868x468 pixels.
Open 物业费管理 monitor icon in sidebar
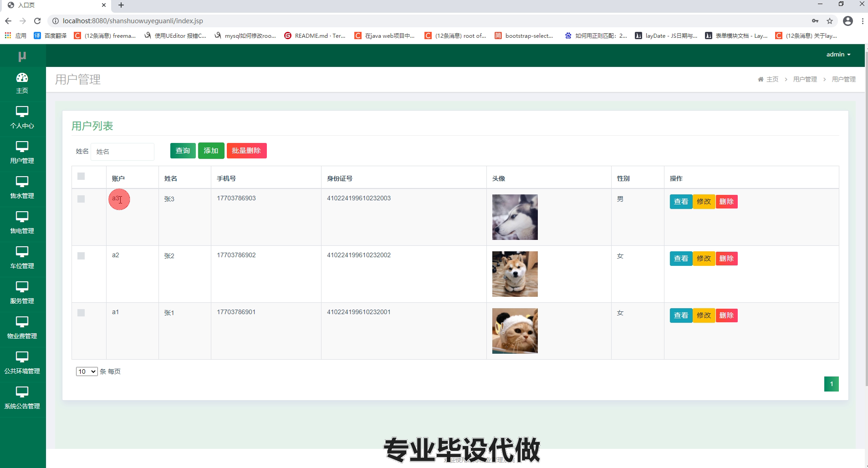click(22, 322)
